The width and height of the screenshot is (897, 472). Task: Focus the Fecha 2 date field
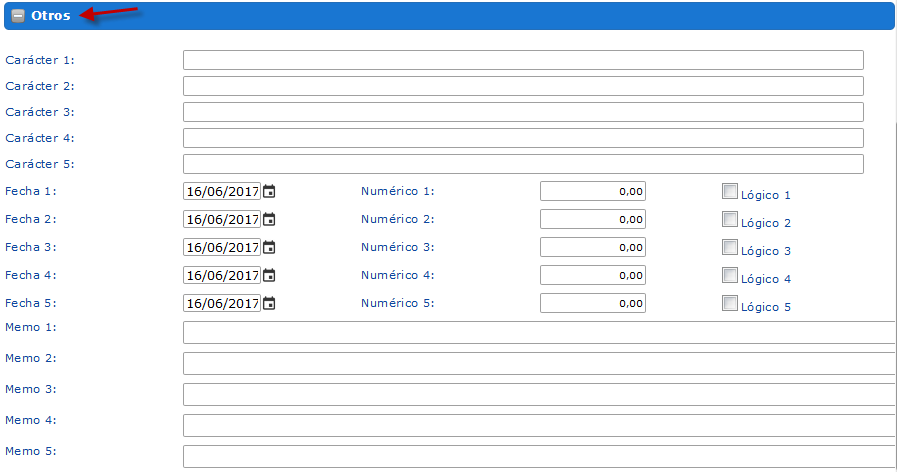[222, 219]
